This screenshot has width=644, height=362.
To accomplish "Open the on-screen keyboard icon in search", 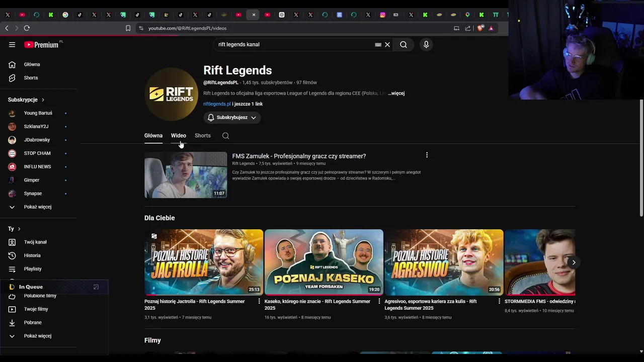I will [x=378, y=45].
